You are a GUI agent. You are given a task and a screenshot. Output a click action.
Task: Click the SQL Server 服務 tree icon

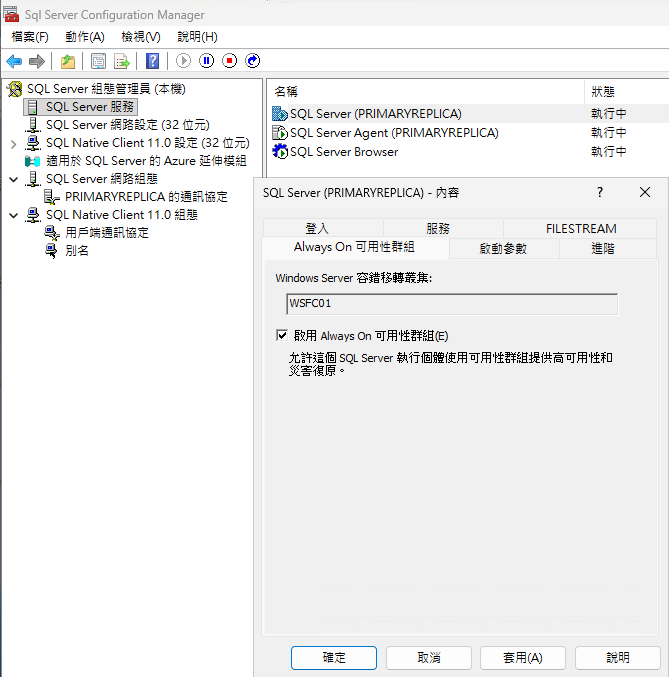33,107
